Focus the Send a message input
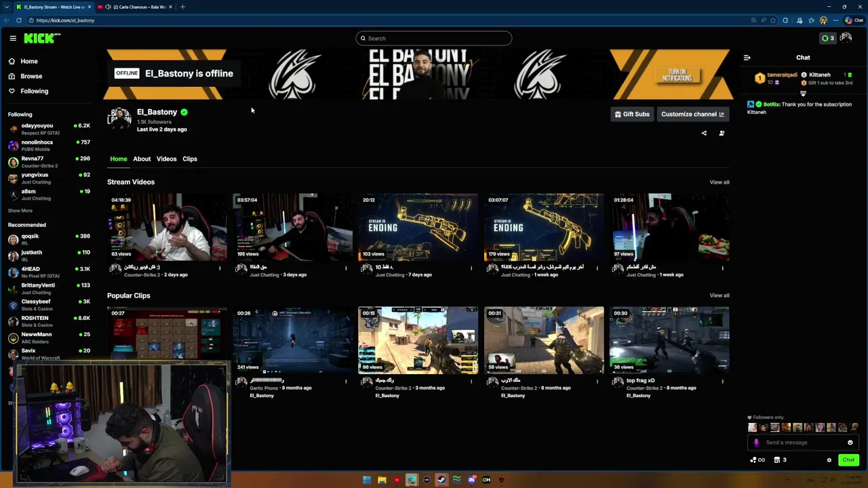Screen dimensions: 868x488 (x=804, y=443)
